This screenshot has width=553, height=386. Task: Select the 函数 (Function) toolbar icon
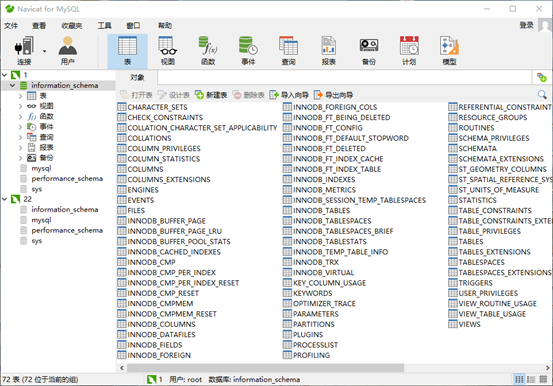(208, 51)
